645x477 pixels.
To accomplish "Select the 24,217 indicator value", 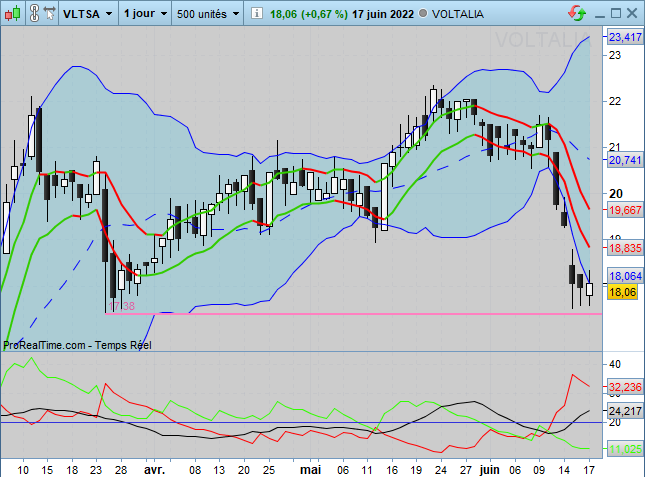I will pyautogui.click(x=625, y=411).
